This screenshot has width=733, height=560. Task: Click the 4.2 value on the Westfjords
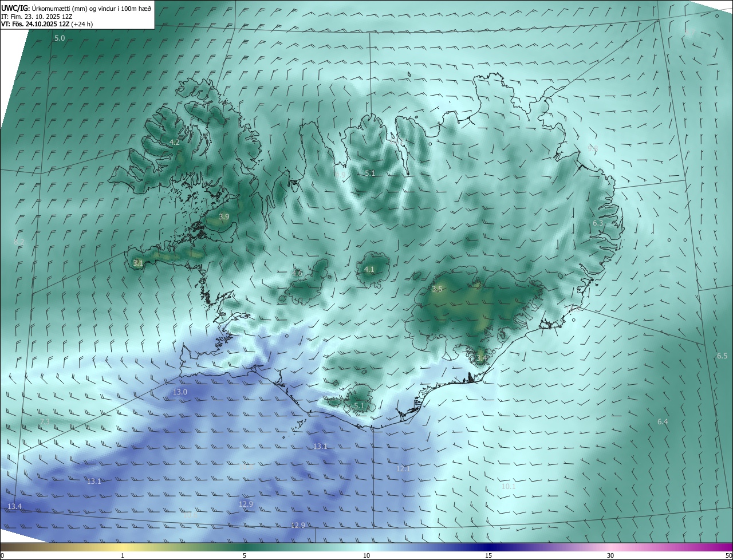coord(175,143)
